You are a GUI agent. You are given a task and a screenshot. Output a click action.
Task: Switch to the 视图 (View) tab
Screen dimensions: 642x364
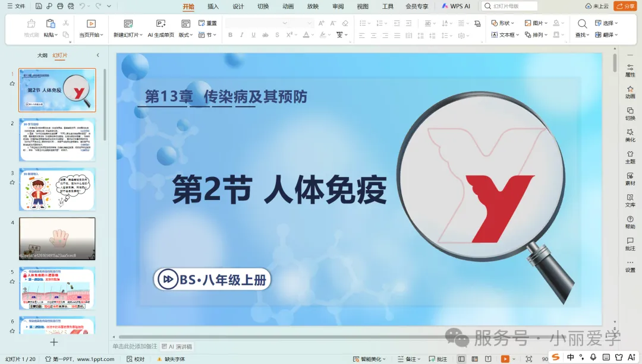363,6
